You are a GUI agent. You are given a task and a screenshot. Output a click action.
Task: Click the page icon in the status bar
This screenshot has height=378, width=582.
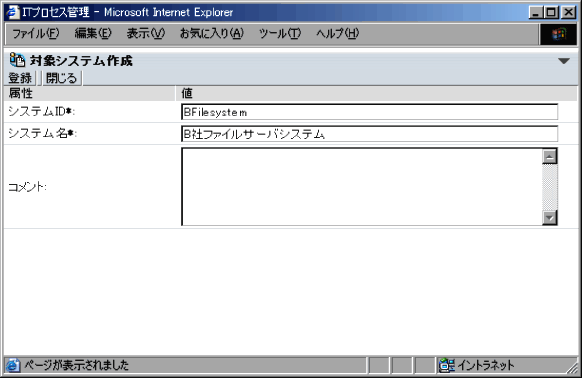click(x=12, y=365)
